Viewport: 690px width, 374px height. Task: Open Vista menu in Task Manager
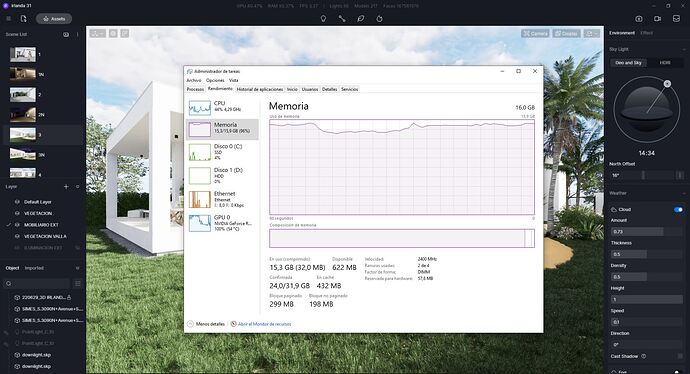click(x=234, y=80)
